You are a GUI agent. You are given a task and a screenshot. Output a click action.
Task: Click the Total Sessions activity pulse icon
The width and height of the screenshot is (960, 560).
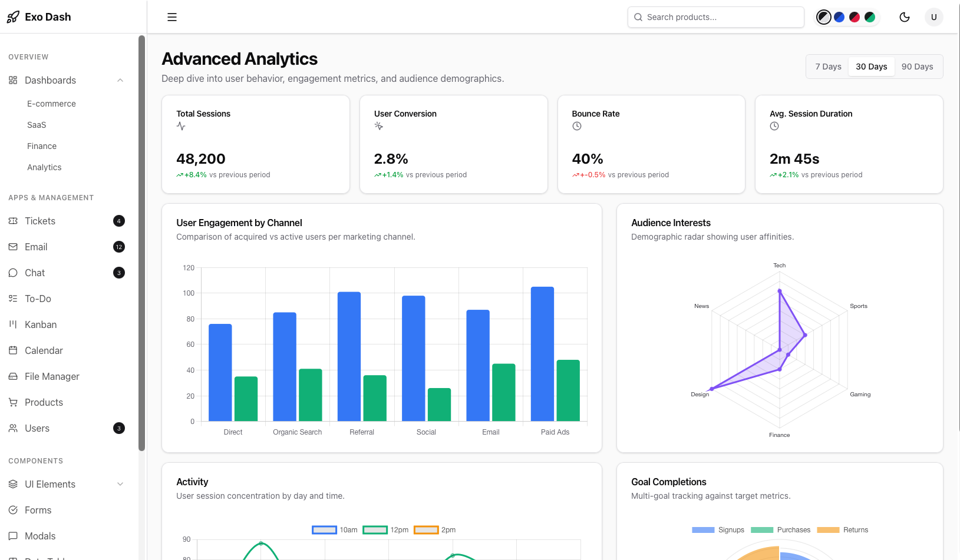click(x=181, y=126)
